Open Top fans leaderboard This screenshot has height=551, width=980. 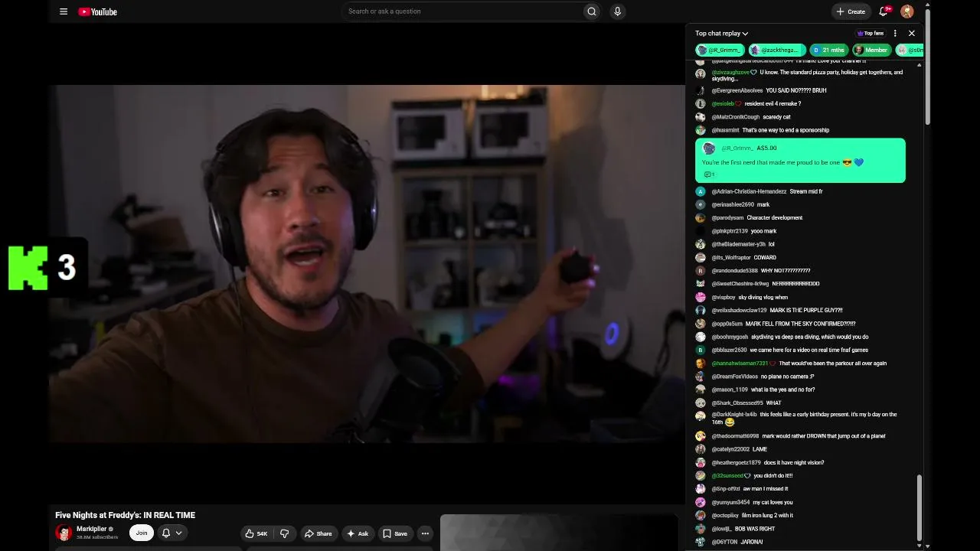871,34
